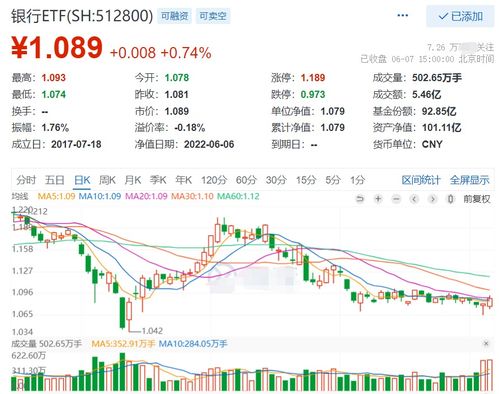Select the 季K chart tab
This screenshot has width=499, height=394.
[x=158, y=180]
